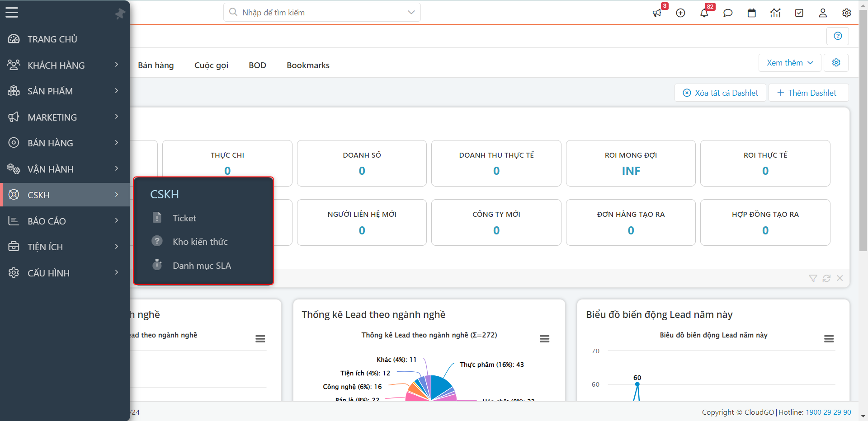
Task: Expand the Xem thêm dropdown
Action: click(x=790, y=63)
